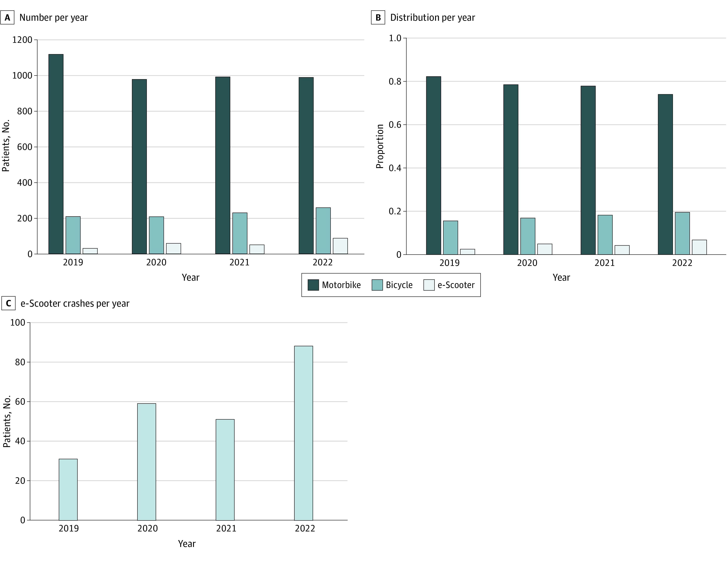
Task: Click the 'Bicycle' legend label
Action: 399,285
